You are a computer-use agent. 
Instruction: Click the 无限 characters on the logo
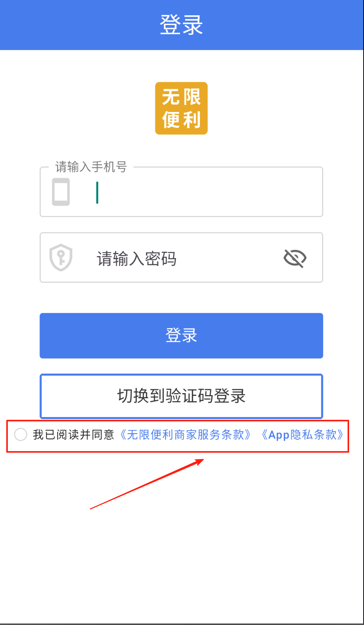pyautogui.click(x=181, y=97)
